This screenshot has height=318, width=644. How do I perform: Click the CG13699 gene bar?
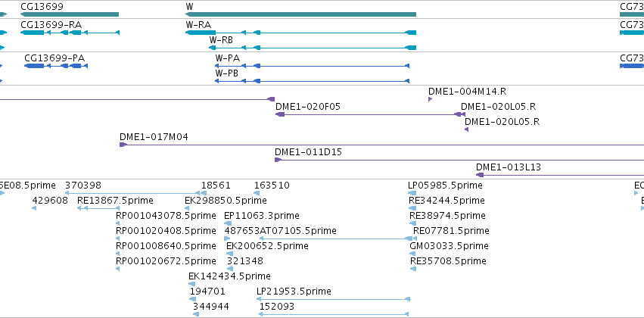tap(70, 14)
